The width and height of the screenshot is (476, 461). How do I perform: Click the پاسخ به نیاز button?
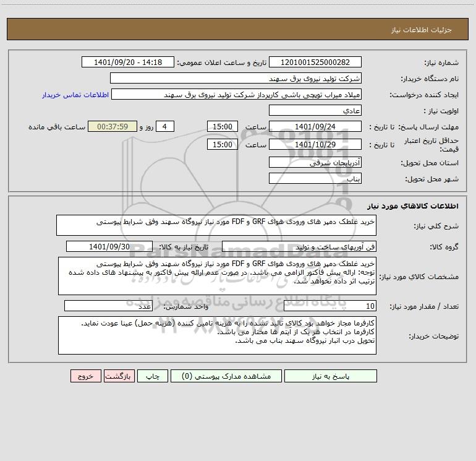click(x=331, y=376)
